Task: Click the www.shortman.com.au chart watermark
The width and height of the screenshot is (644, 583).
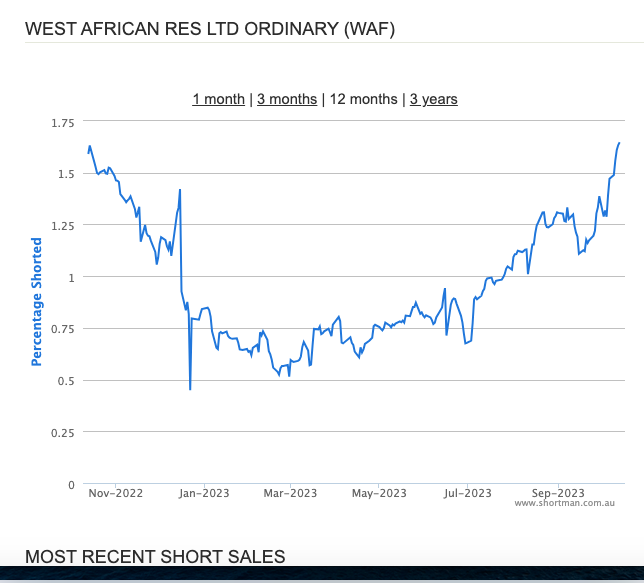Action: pyautogui.click(x=564, y=503)
